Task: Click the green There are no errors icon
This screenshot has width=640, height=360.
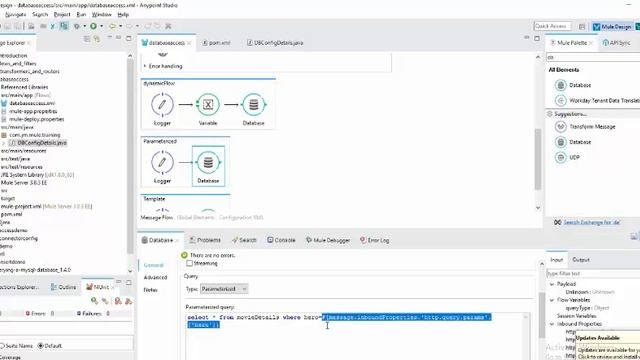Action: (x=184, y=255)
